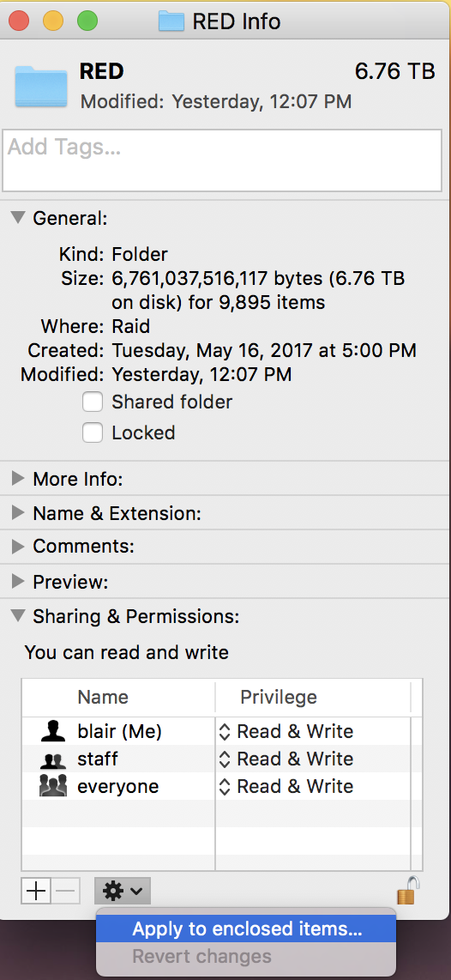Click the plus button to add user

36,891
